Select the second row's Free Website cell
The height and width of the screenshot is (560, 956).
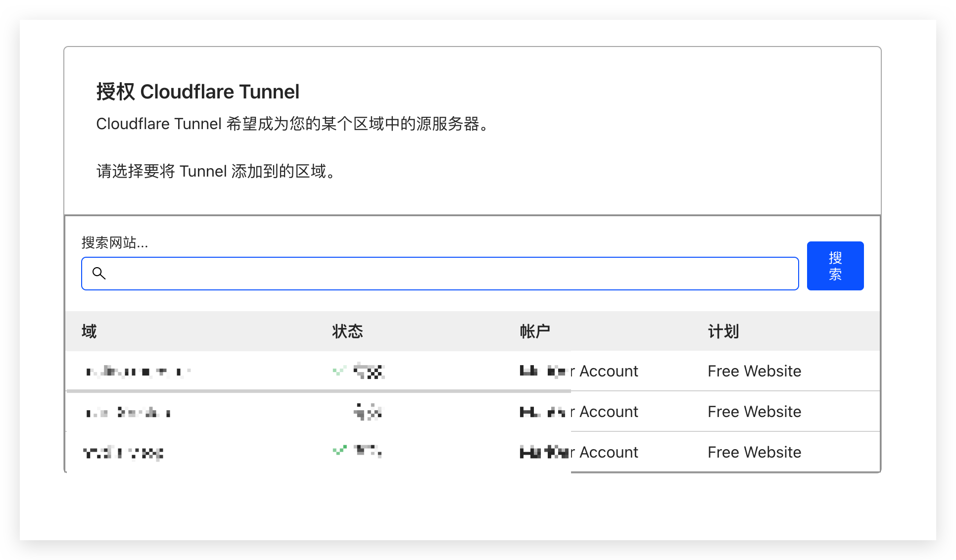tap(754, 412)
